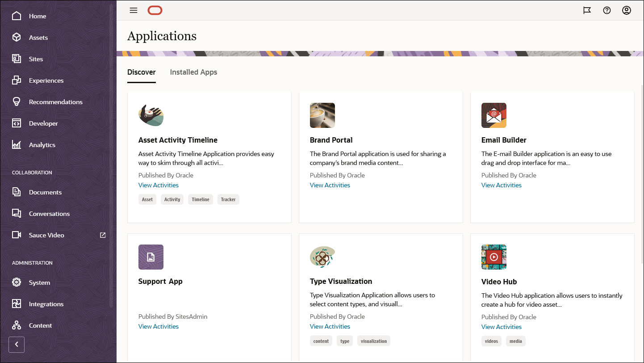Viewport: 644px width, 363px height.
Task: Open the Assets section in the sidebar
Action: click(x=38, y=38)
